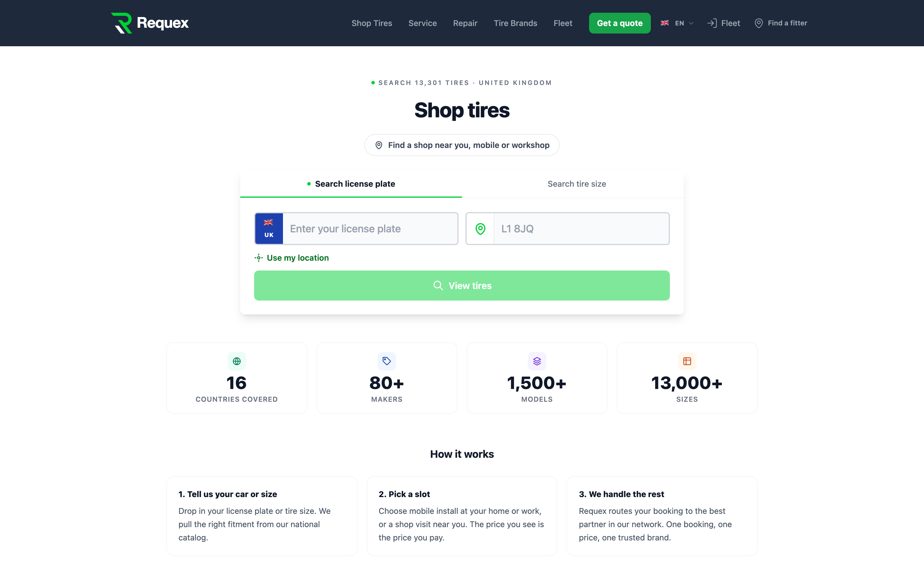Switch to Search license plate tab

point(351,184)
